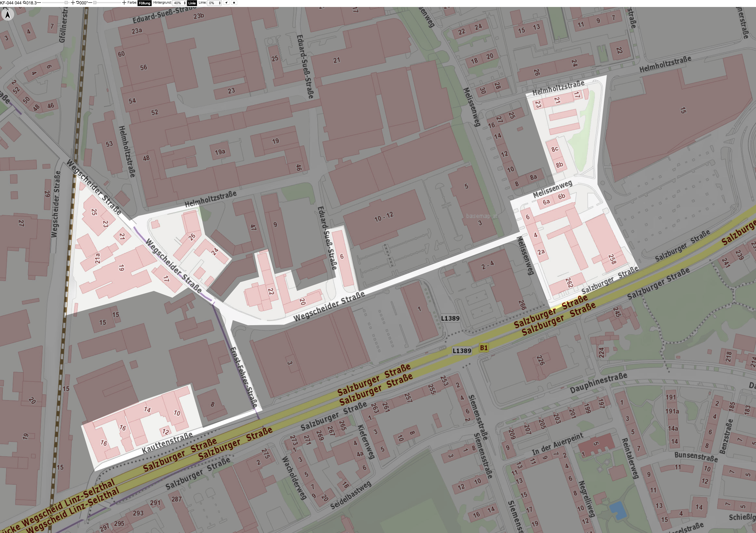Click the rotation reset arrow icon
The image size is (756, 533).
click(x=78, y=3)
